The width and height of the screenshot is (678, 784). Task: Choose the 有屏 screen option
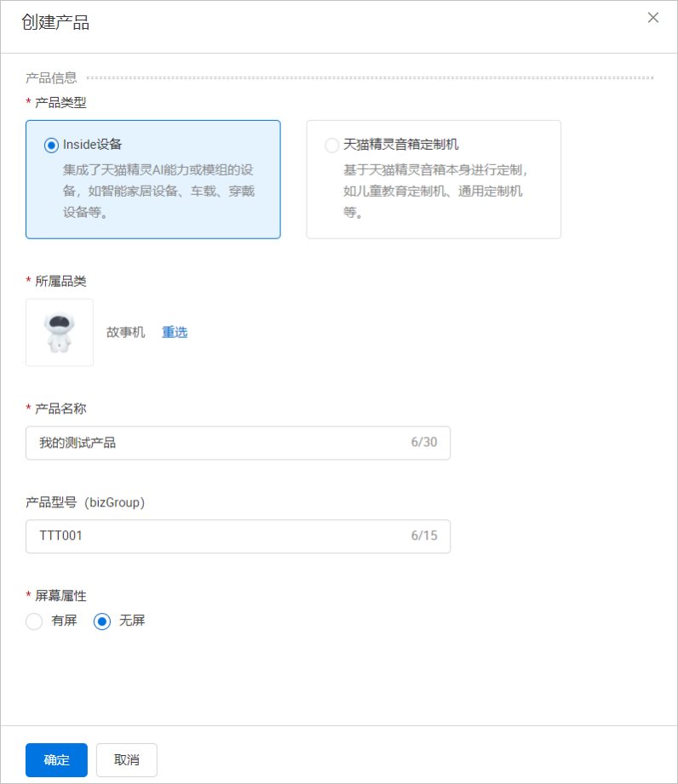click(x=34, y=621)
